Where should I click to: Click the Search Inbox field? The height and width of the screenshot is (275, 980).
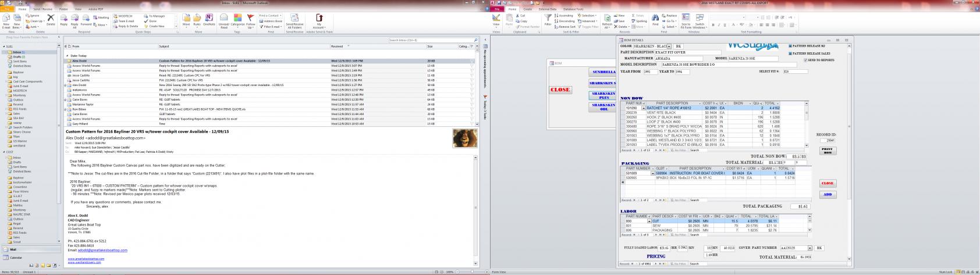pos(434,40)
